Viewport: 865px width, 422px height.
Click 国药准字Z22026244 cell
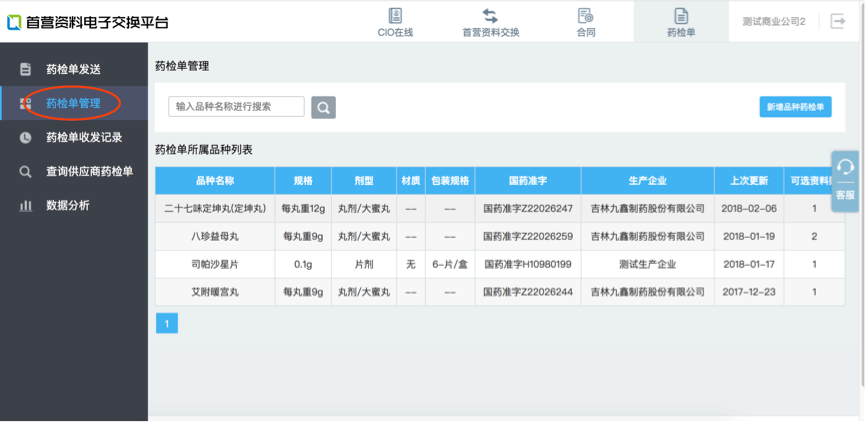coord(528,292)
